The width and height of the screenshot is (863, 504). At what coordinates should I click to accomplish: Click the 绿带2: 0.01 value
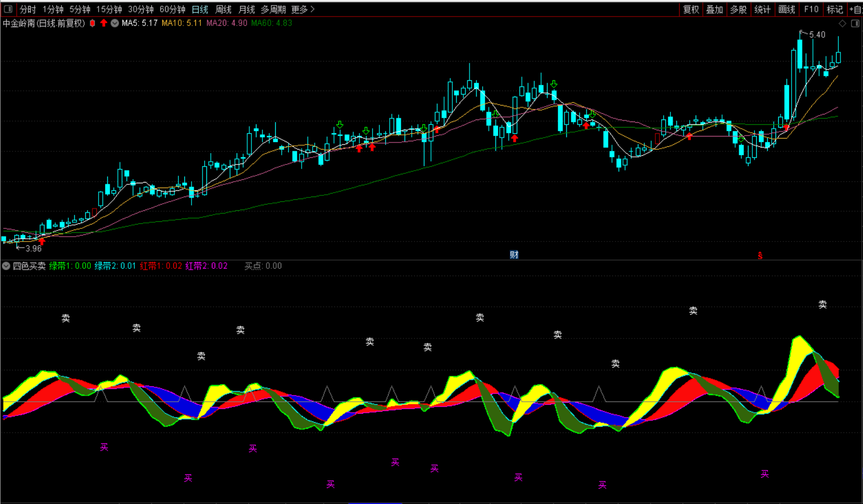116,266
